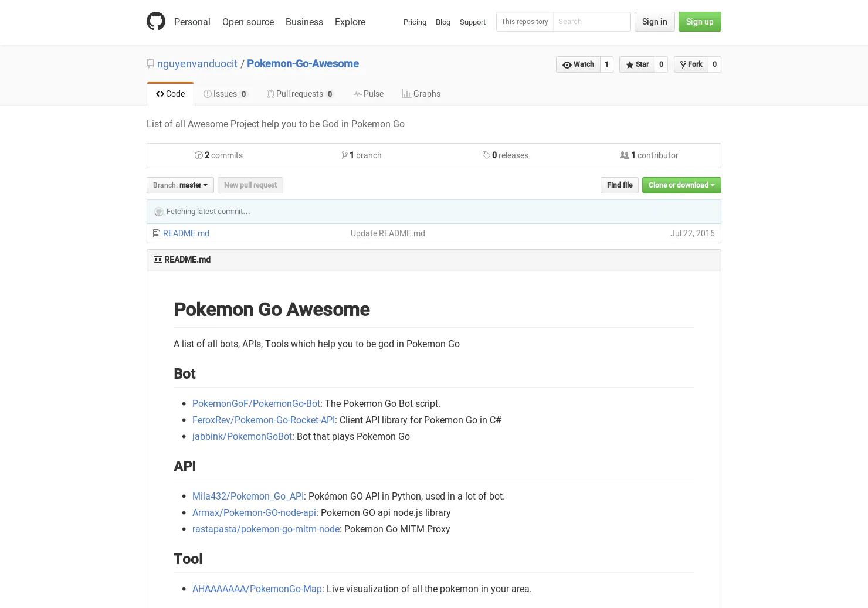Viewport: 868px width, 608px height.
Task: Open the Business nav item
Action: [x=304, y=22]
